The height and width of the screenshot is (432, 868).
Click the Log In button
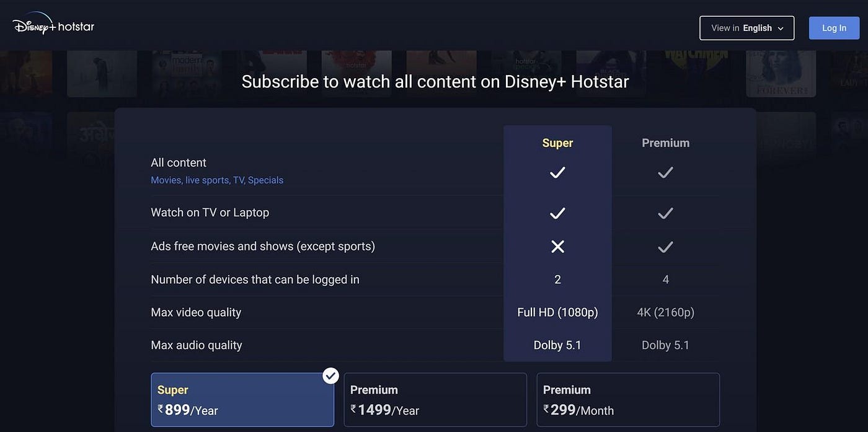point(834,28)
